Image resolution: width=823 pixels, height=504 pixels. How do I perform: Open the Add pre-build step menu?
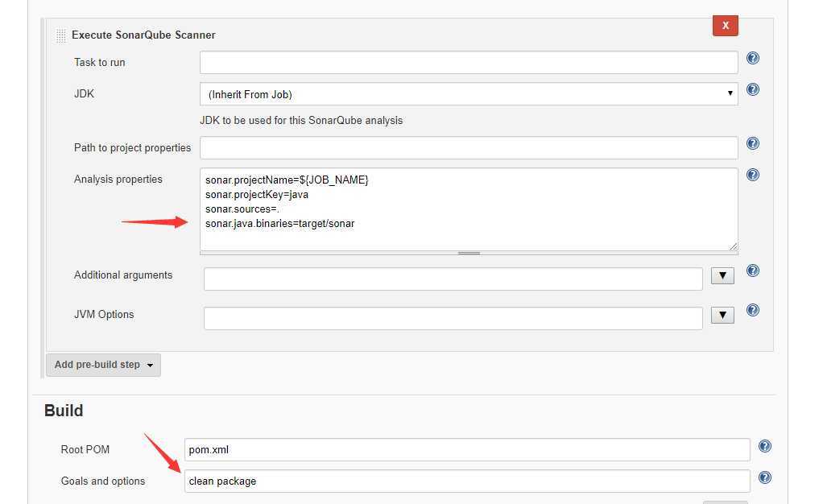[x=103, y=365]
